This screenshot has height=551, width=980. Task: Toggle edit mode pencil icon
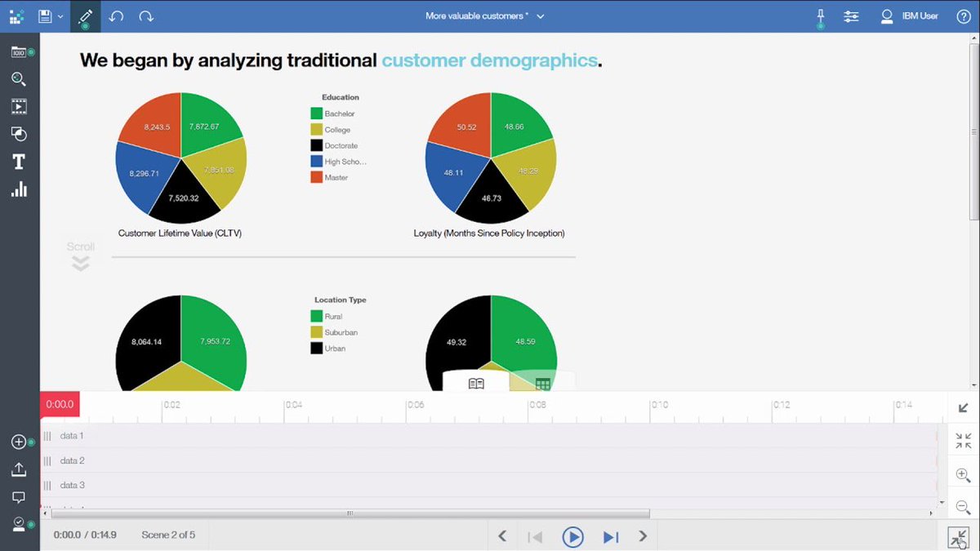tap(85, 16)
